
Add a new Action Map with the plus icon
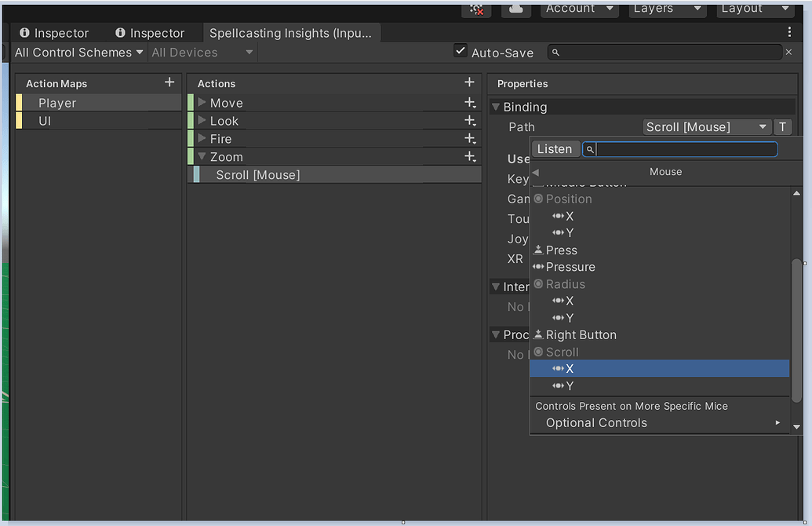tap(169, 82)
